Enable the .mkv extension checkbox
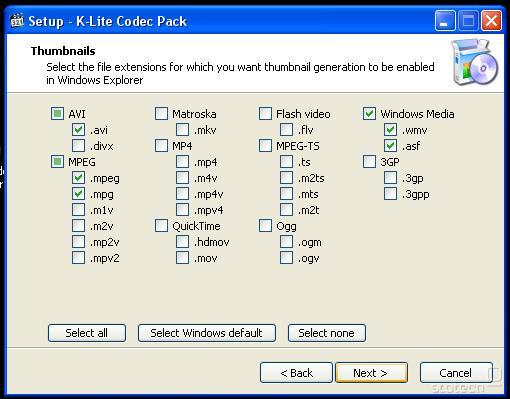This screenshot has height=399, width=510. (x=183, y=130)
